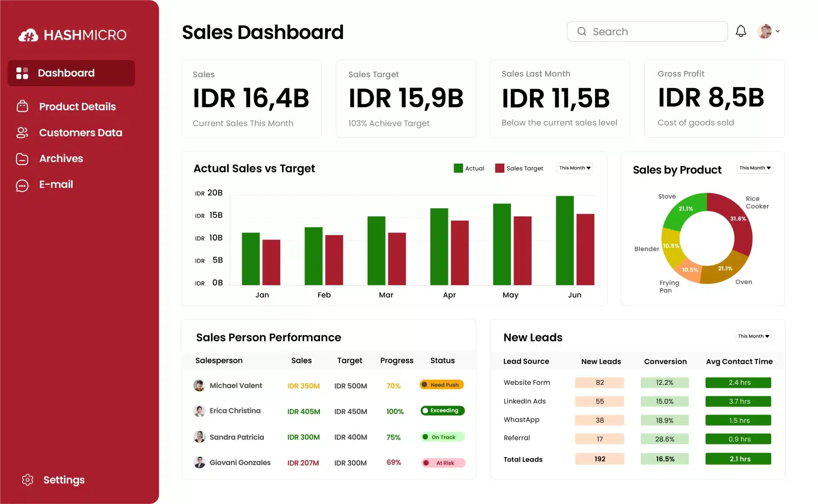Click the Total Leads row label
Viewport: 818px width, 504px height.
(x=523, y=459)
